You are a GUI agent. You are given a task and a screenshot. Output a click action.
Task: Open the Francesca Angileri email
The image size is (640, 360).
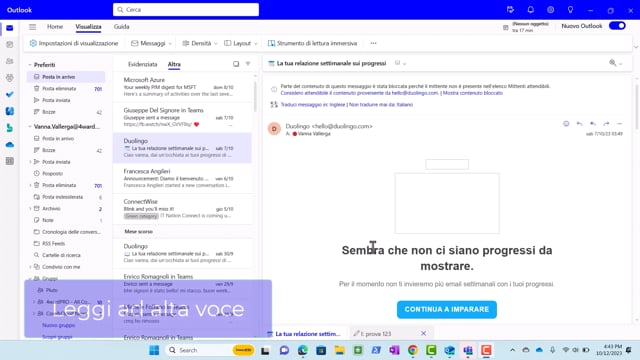point(182,178)
